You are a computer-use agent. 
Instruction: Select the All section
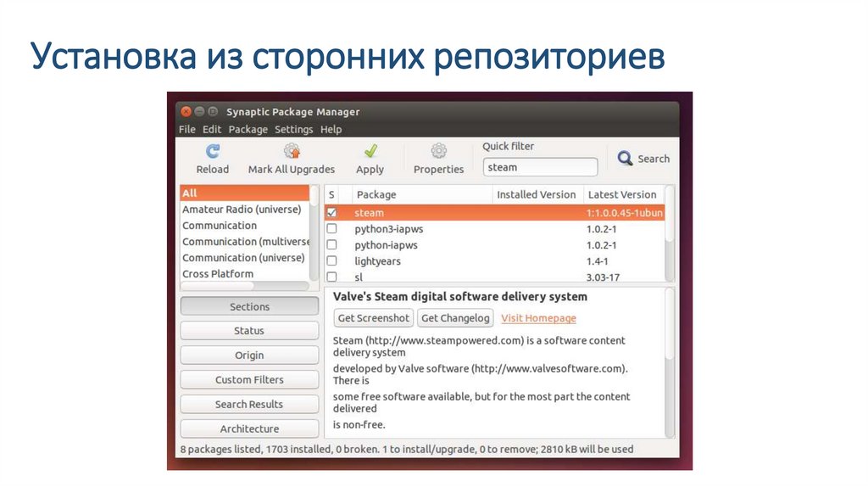click(x=244, y=193)
